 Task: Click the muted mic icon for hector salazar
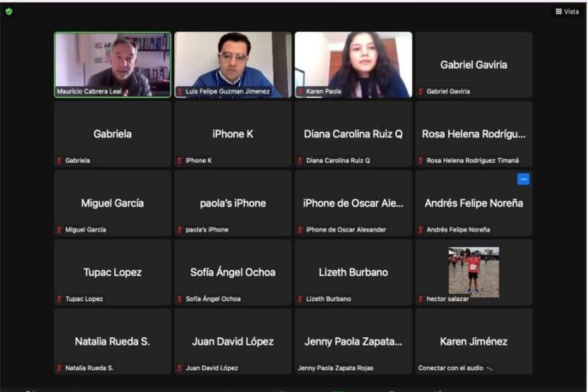pyautogui.click(x=421, y=299)
